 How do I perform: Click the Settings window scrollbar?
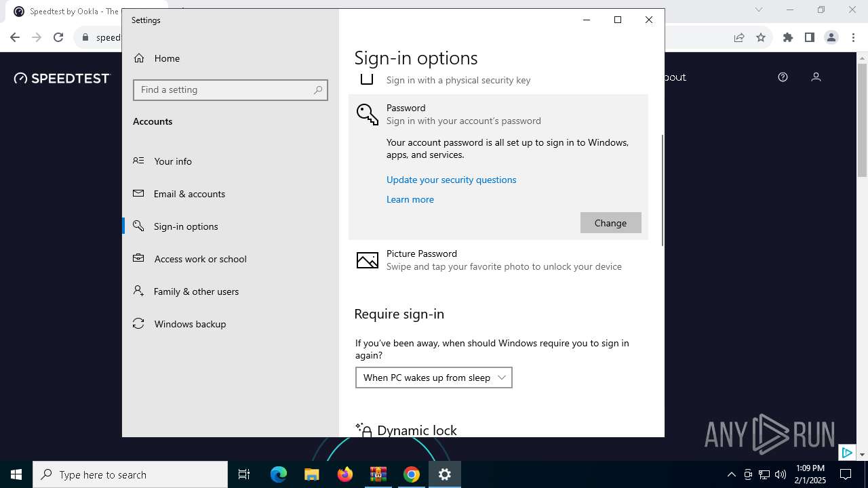(662, 190)
